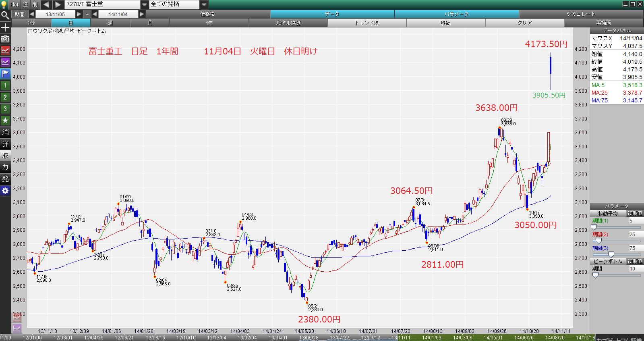644x341 pixels.
Task: Click the 力 sidebar button
Action: (x=5, y=167)
